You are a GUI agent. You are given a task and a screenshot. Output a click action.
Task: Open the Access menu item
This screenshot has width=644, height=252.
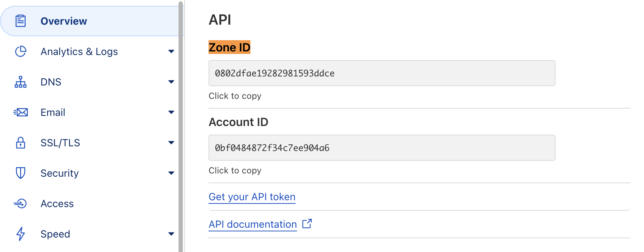(x=90, y=203)
